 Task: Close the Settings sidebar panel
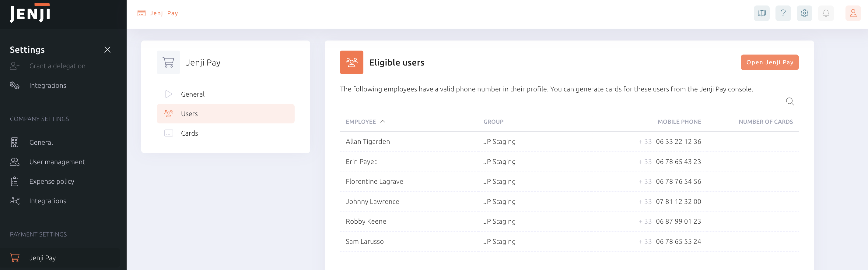tap(107, 50)
